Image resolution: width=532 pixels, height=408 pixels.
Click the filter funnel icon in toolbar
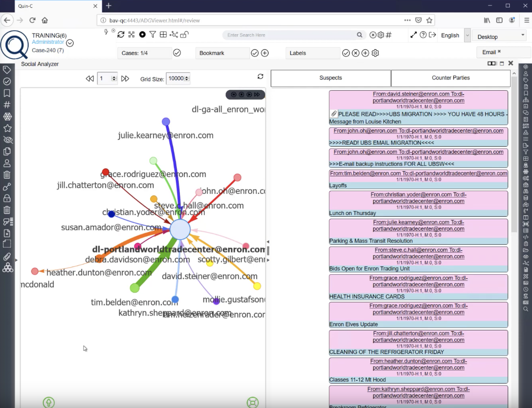[153, 35]
